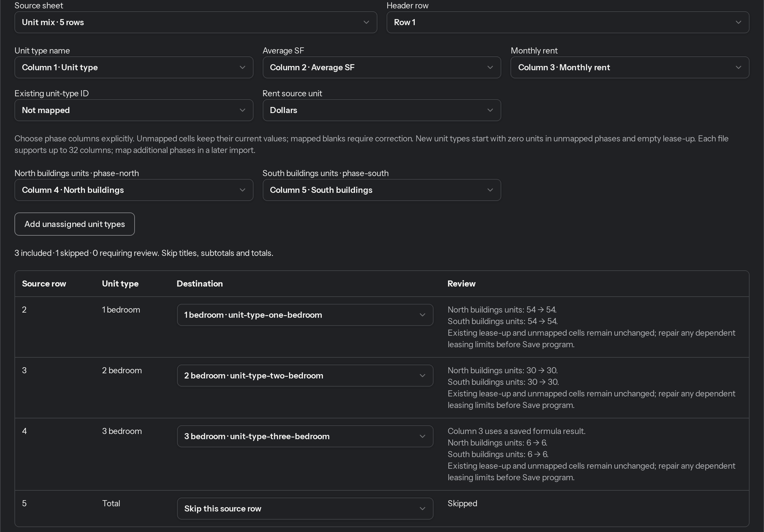This screenshot has width=764, height=532.
Task: Change destination for 1 bedroom row
Action: point(305,315)
